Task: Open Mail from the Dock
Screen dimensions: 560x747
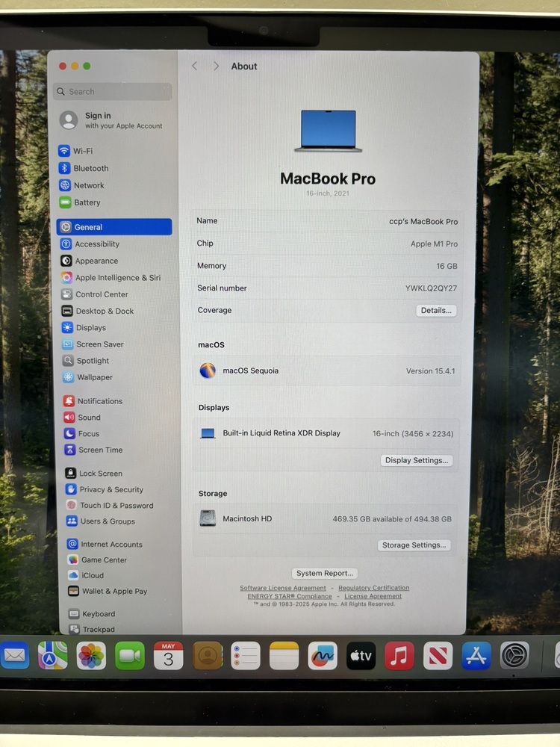Action: click(14, 656)
